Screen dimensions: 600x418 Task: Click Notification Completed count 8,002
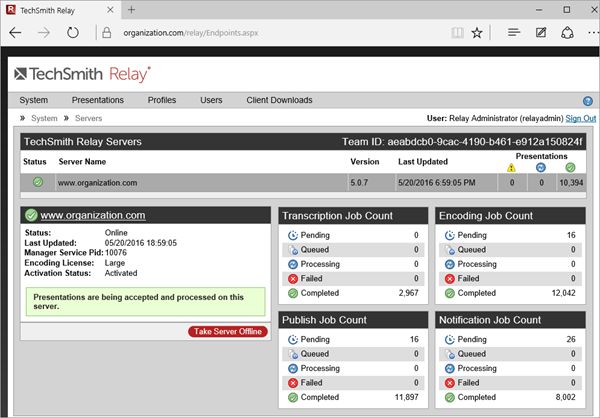pyautogui.click(x=565, y=397)
